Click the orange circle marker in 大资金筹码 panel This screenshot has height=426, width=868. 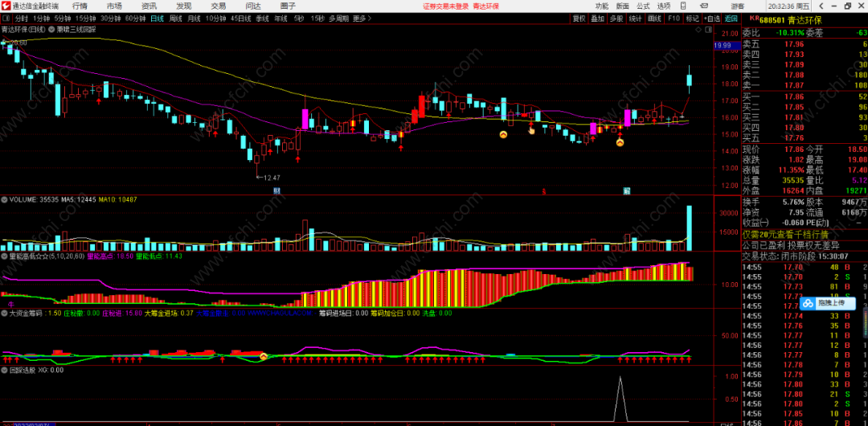264,357
